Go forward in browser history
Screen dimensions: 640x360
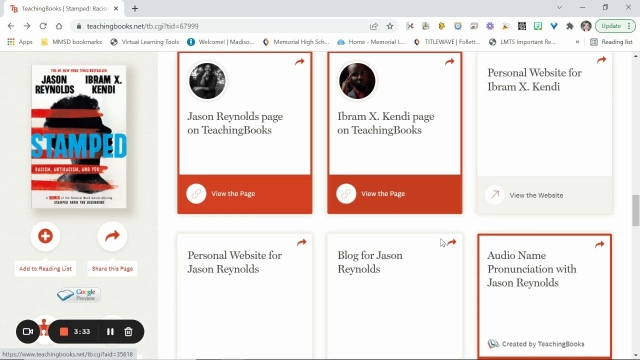tap(27, 26)
